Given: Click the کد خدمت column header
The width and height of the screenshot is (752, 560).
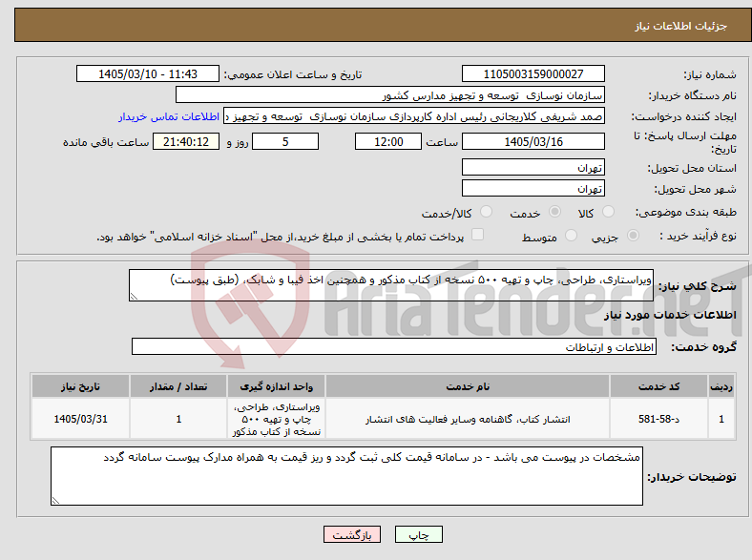Looking at the screenshot, I should click(x=658, y=386).
